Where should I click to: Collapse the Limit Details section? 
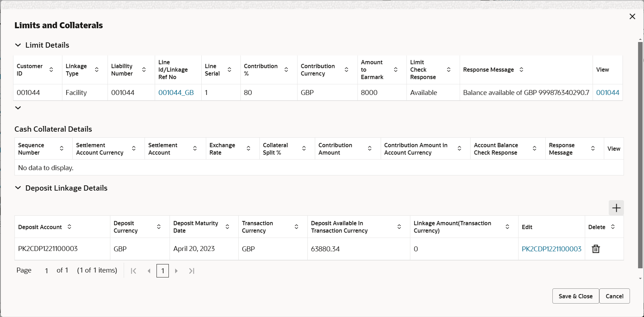tap(18, 45)
